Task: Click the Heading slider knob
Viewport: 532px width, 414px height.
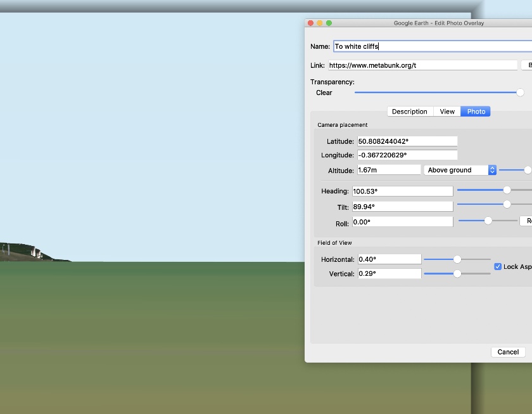Action: click(507, 190)
